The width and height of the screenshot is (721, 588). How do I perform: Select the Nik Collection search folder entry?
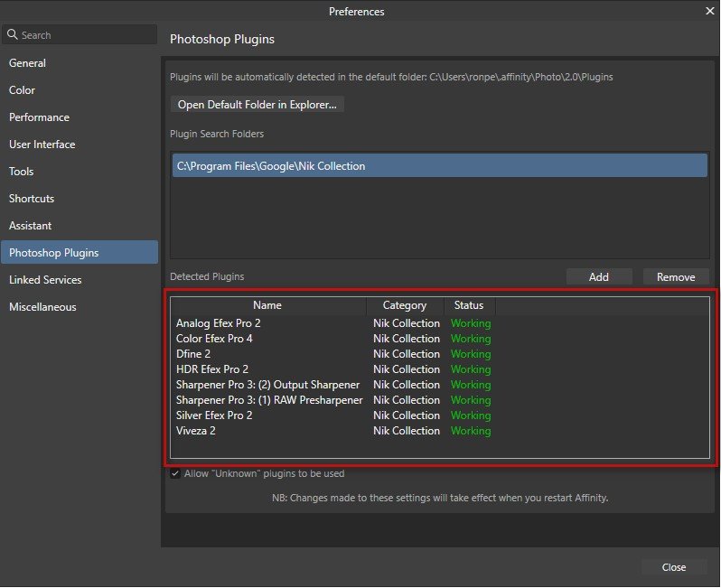point(440,165)
